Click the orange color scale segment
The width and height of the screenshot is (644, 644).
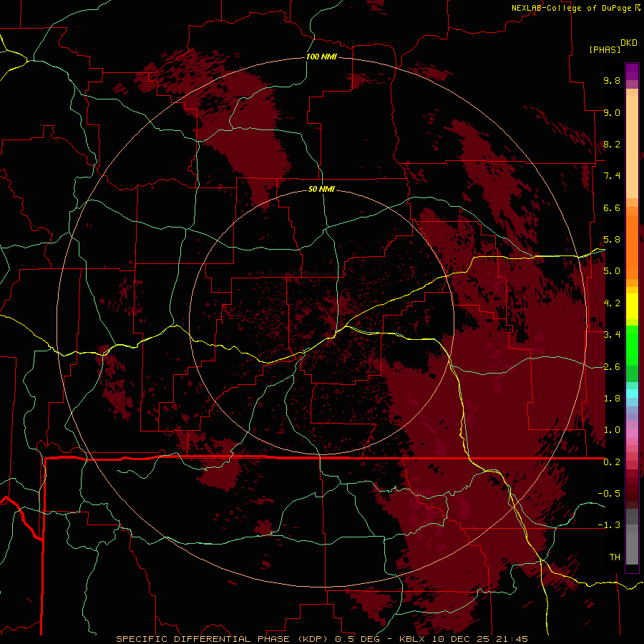[632, 247]
